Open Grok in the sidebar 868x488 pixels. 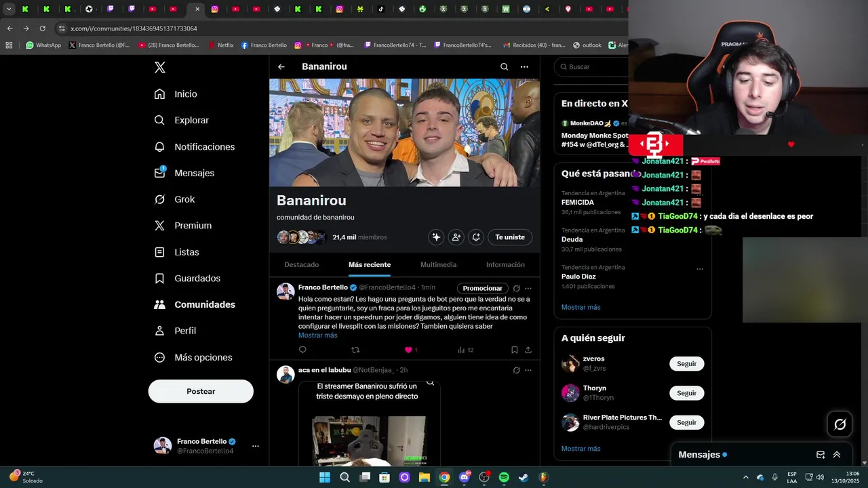click(x=174, y=199)
